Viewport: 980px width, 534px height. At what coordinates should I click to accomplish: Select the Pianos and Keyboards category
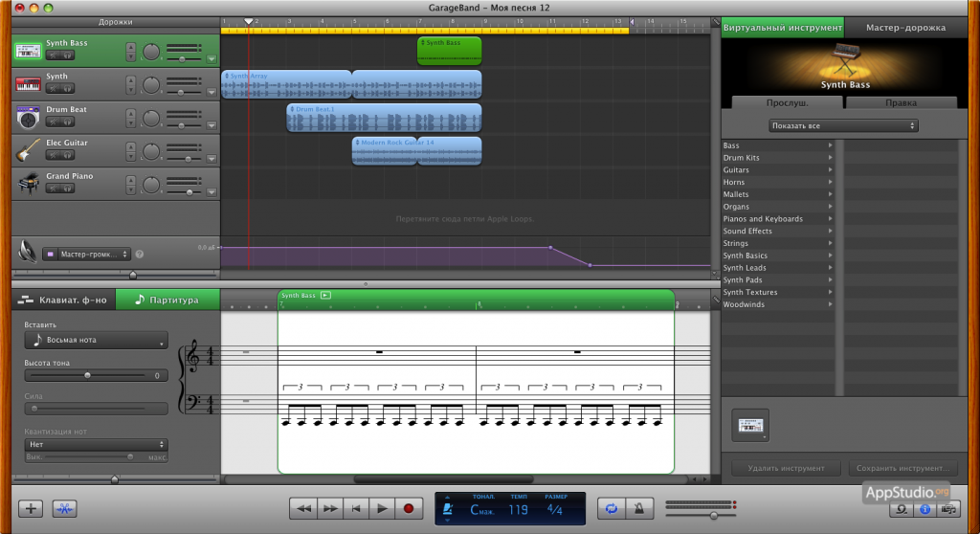778,219
